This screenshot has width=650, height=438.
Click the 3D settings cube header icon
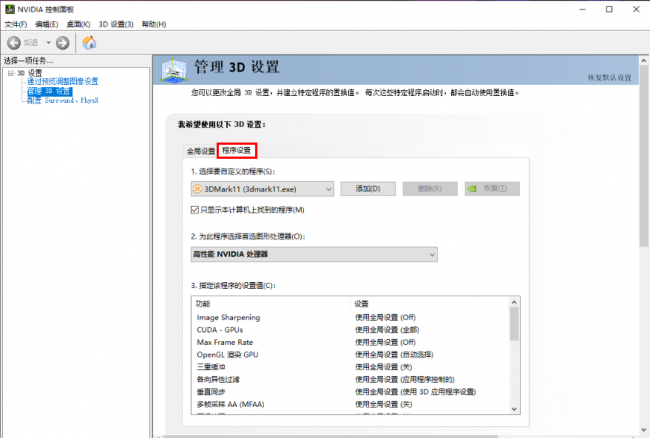[174, 70]
